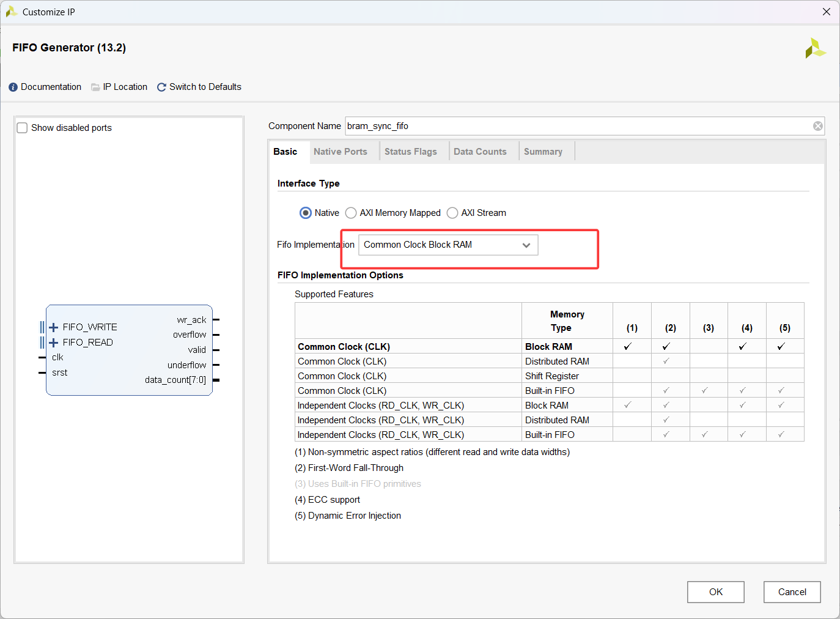Click the Xilinx logo in the header
840x619 pixels.
click(x=815, y=48)
